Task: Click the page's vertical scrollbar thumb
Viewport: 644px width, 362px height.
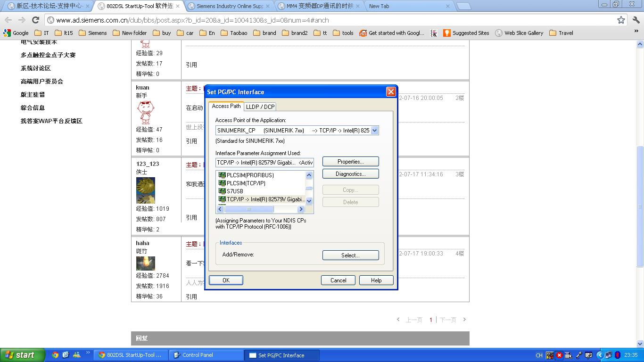Action: [x=640, y=206]
